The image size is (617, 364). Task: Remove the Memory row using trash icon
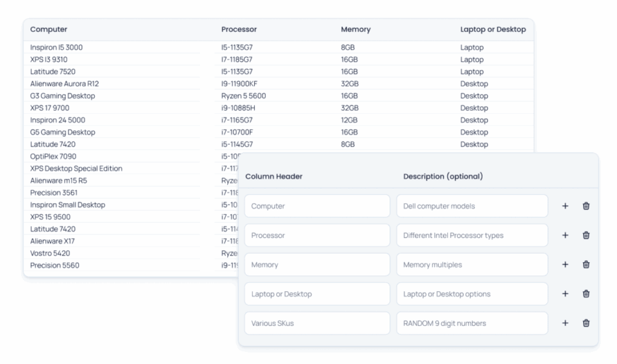click(x=586, y=265)
